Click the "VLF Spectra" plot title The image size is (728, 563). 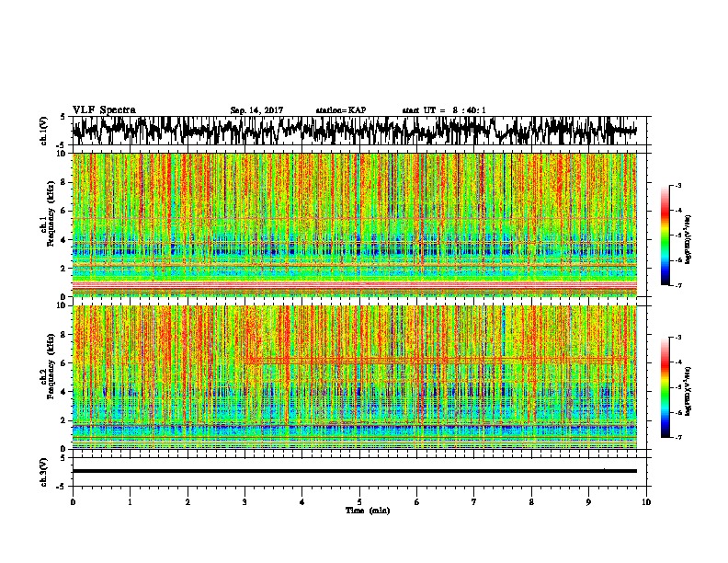point(104,110)
